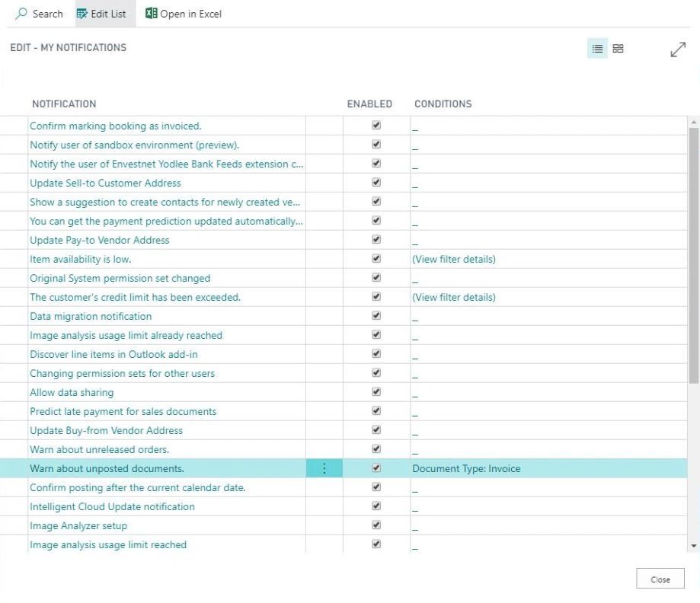Open row options three-dot menu
700x603 pixels.
[x=324, y=468]
